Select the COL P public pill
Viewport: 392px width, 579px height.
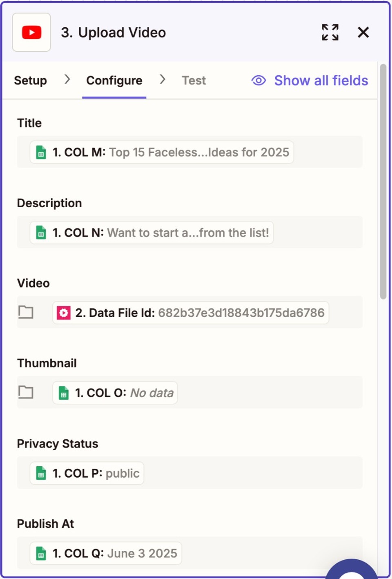(x=87, y=473)
